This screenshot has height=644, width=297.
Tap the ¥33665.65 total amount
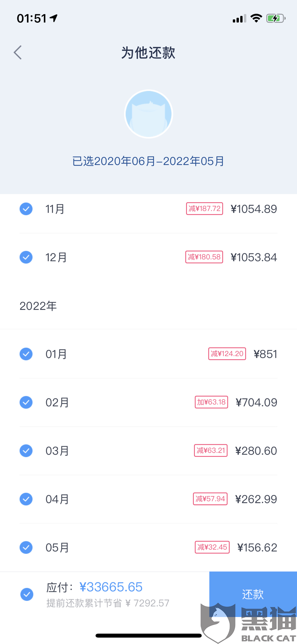coord(111,587)
